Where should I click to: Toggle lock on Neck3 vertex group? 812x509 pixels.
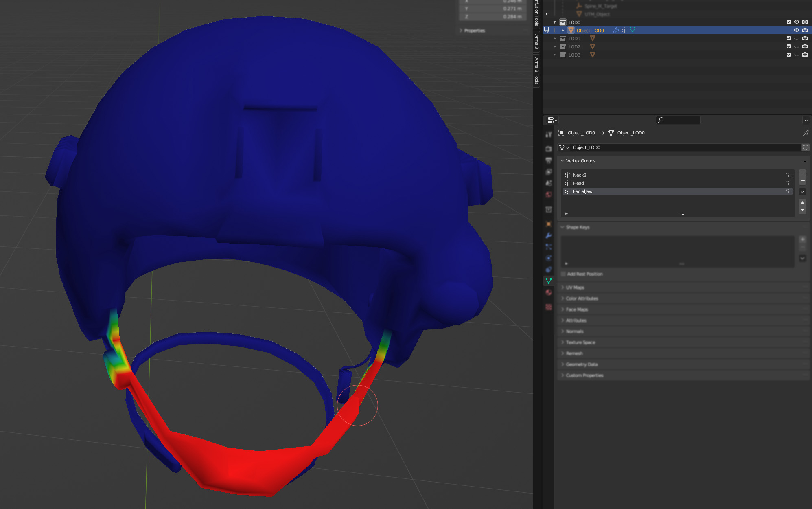(x=789, y=175)
